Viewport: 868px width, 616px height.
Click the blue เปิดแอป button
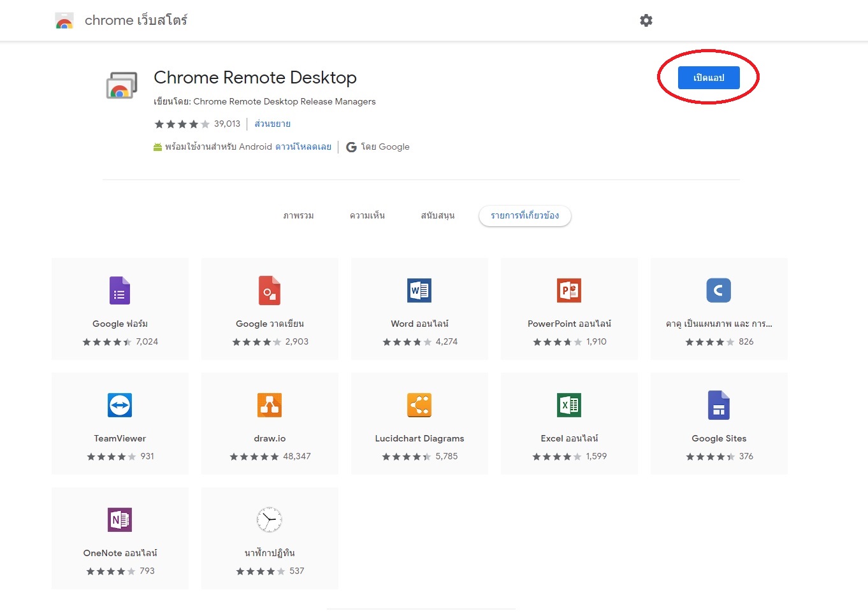tap(709, 78)
